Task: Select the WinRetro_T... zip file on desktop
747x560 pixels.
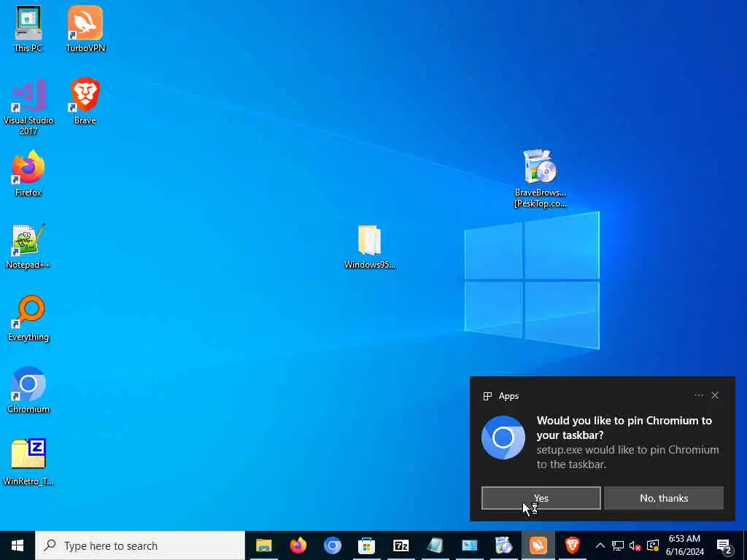Action: point(28,462)
